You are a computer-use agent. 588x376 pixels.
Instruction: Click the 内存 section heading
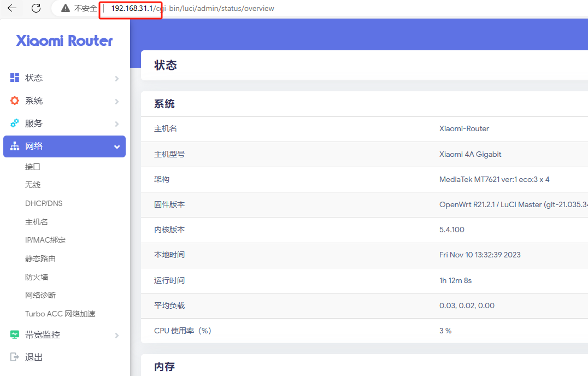click(x=164, y=366)
